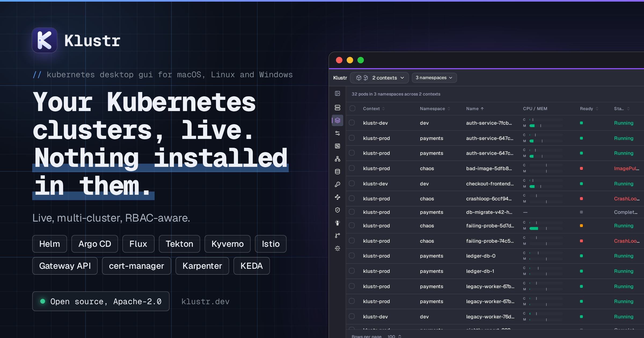The width and height of the screenshot is (644, 338).
Task: Open the Helm releases icon
Action: [x=338, y=248]
